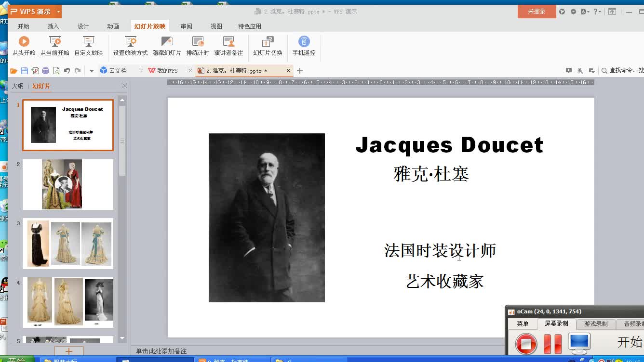Switch to the 插入 ribbon tab
The width and height of the screenshot is (644, 362).
coord(53,26)
